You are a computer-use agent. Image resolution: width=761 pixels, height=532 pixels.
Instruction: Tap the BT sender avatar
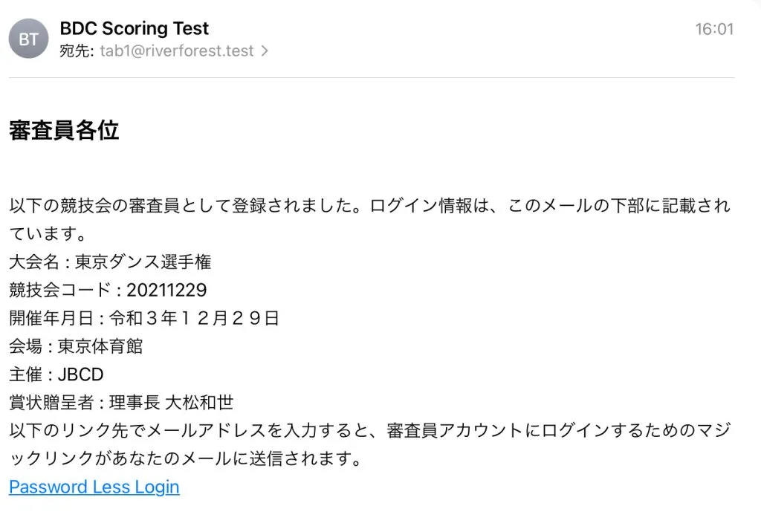(28, 39)
